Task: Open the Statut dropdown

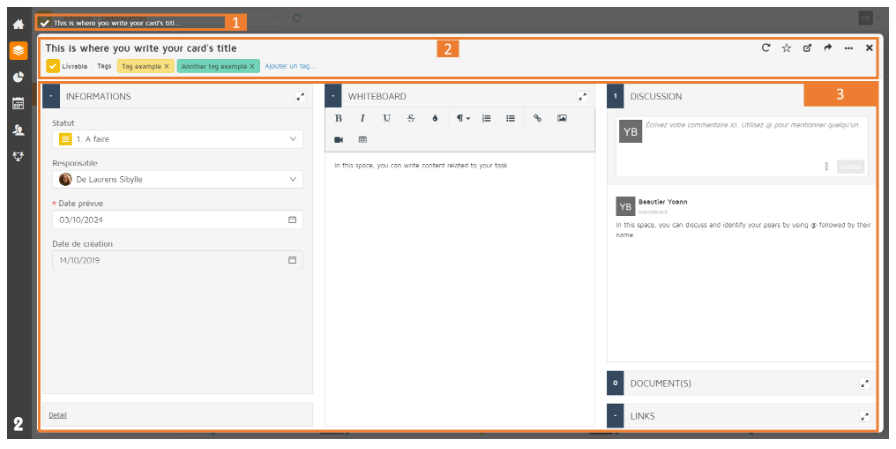Action: click(x=177, y=140)
